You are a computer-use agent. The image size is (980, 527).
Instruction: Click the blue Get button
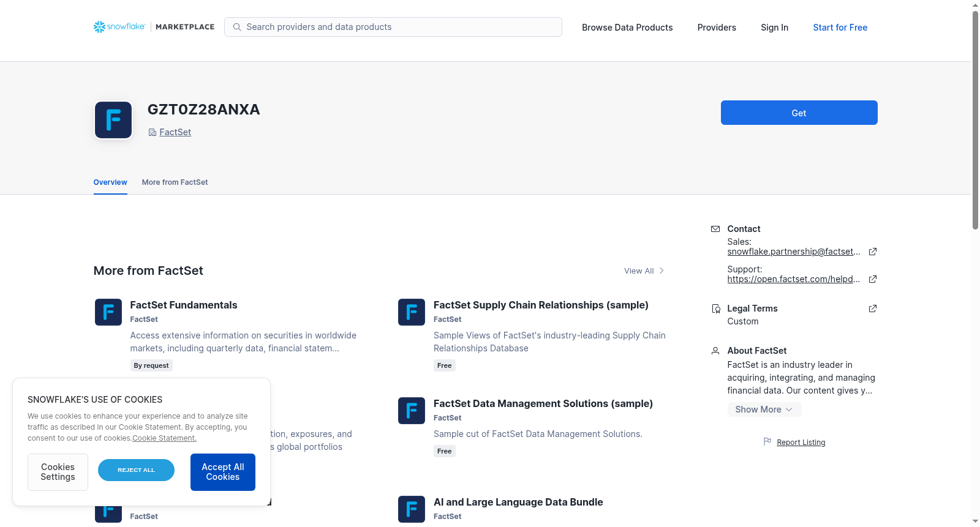[x=799, y=113]
